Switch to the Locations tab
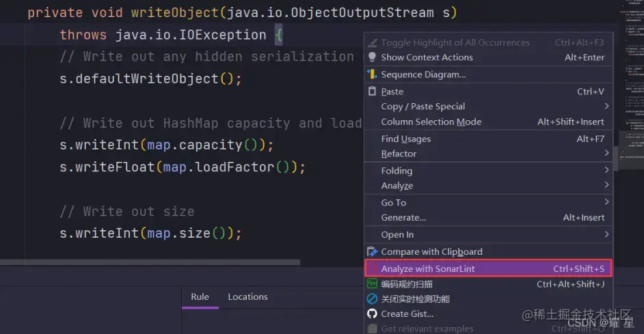The height and width of the screenshot is (334, 644). [247, 296]
